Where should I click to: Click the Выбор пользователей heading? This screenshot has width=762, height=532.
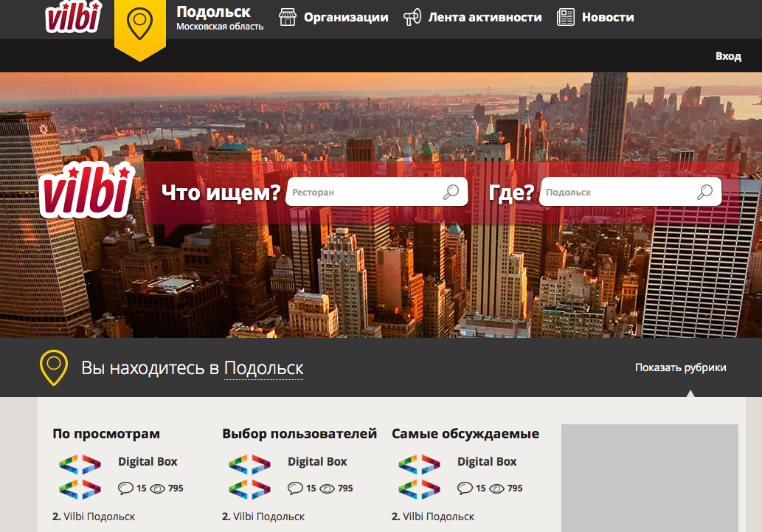(x=299, y=434)
